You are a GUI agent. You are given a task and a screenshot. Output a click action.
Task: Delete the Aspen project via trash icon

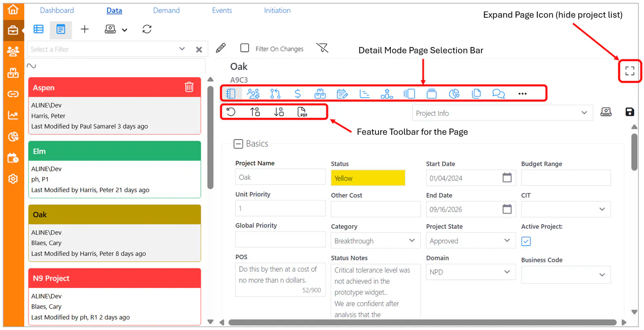coord(189,87)
